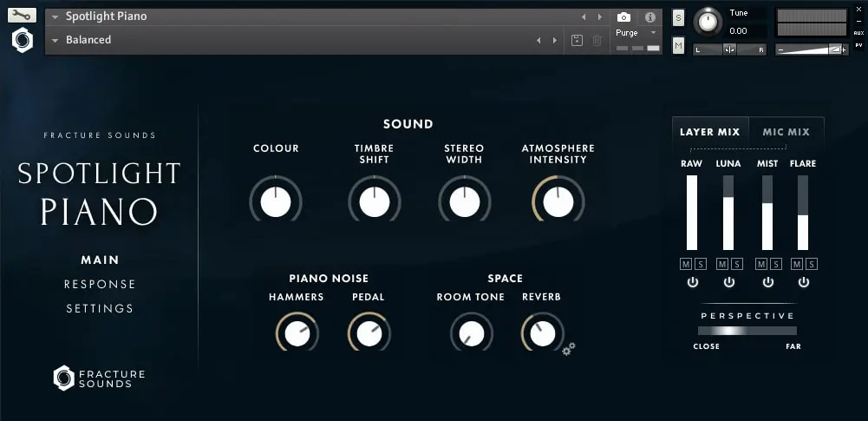Open the SETTINGS page
This screenshot has width=868, height=421.
(100, 308)
